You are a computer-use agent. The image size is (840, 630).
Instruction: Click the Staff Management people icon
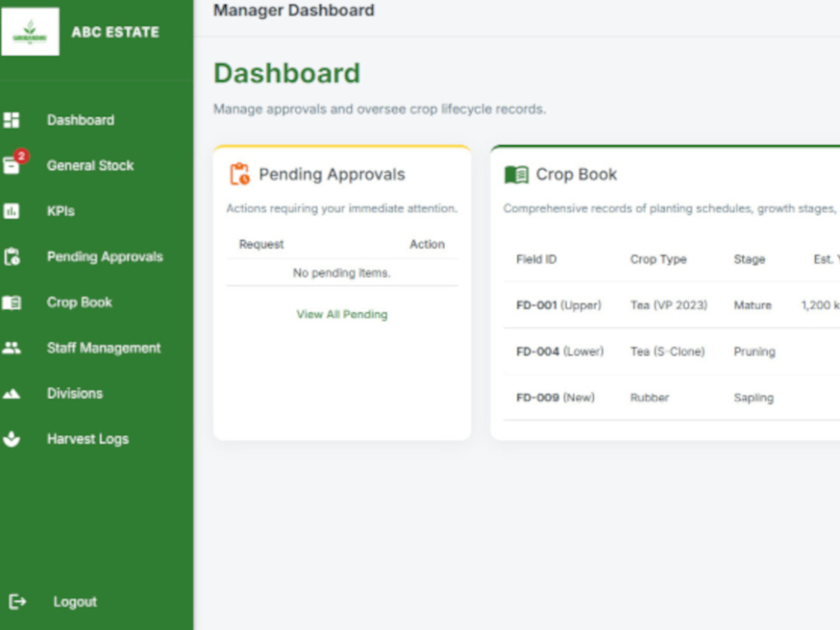click(x=11, y=348)
